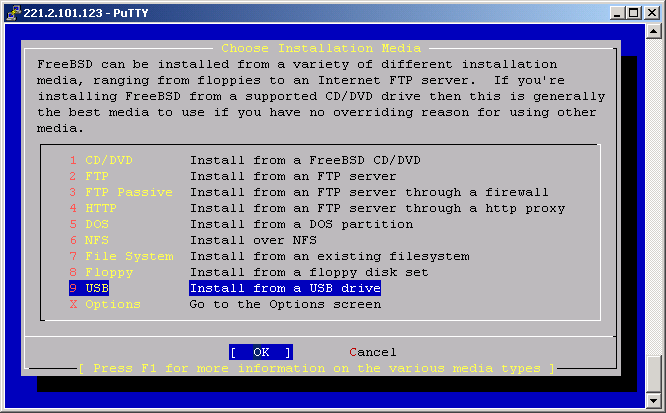Click 'Install from an FTP server' description

(293, 176)
